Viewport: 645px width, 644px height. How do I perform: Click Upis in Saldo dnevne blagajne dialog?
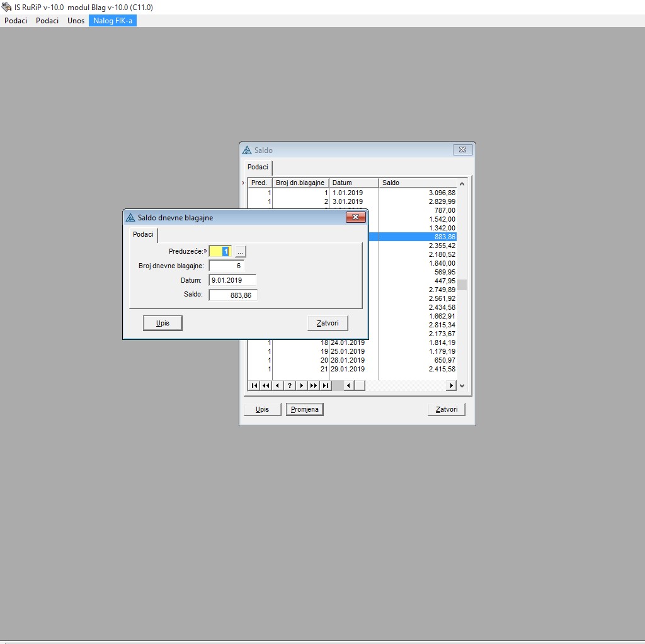(163, 323)
